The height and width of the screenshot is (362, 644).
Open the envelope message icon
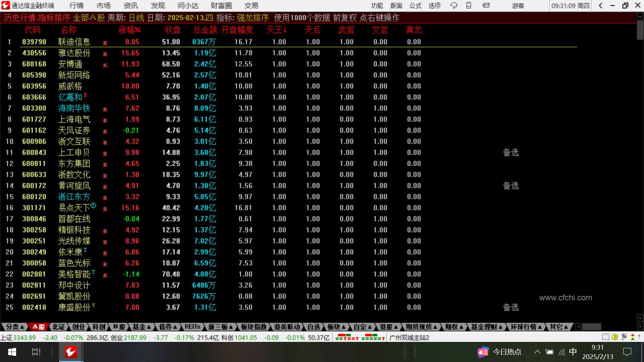(x=486, y=5)
